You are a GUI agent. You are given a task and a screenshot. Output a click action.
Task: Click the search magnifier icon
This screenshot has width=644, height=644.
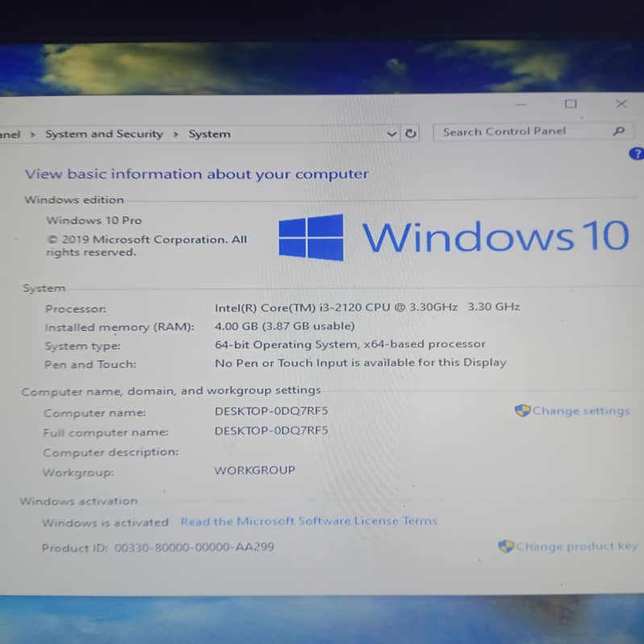coord(618,131)
